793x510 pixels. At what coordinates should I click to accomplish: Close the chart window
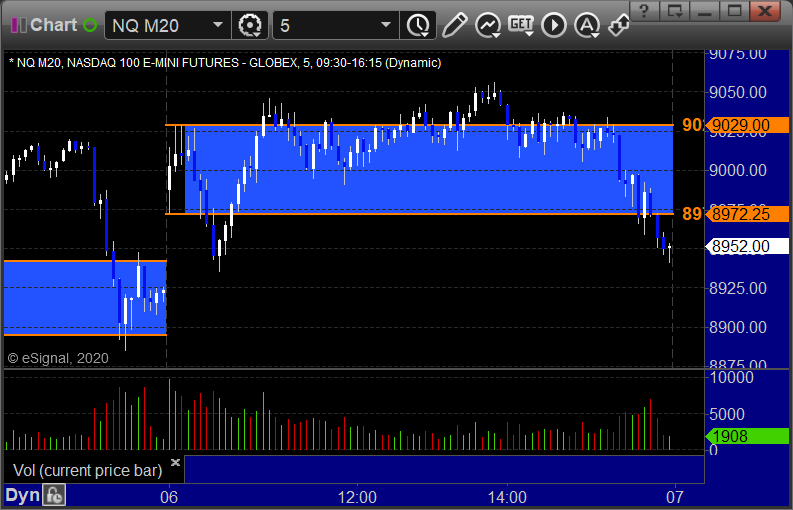pyautogui.click(x=765, y=11)
